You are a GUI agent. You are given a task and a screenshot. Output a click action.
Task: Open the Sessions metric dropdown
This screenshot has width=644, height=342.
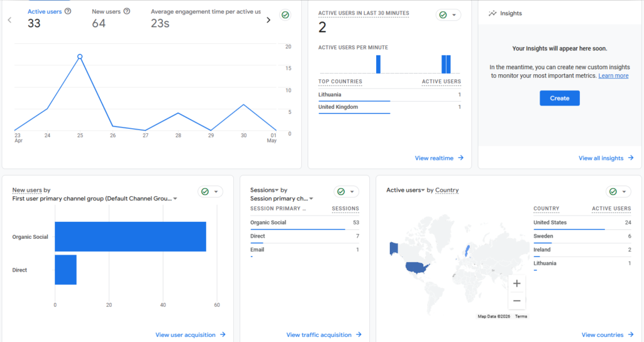pyautogui.click(x=265, y=190)
